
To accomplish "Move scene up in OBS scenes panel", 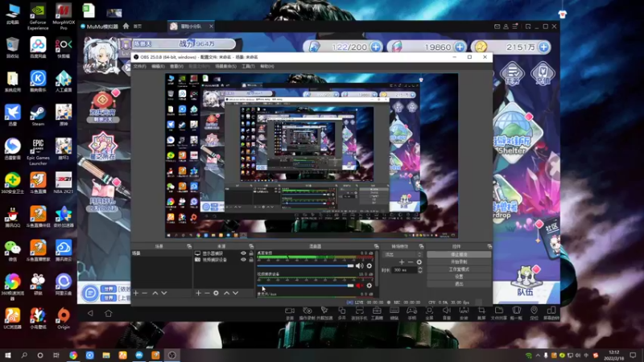I will point(155,293).
